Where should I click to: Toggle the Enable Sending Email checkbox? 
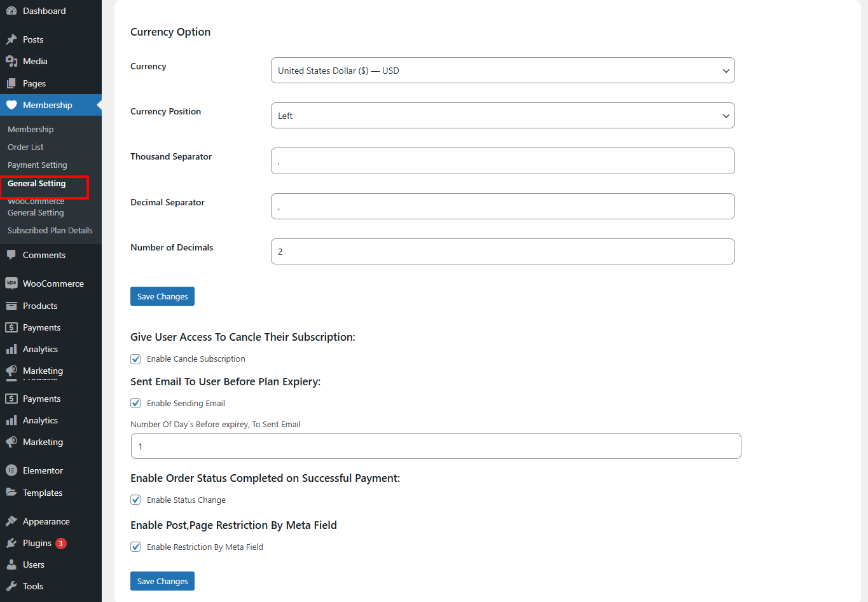pos(135,403)
